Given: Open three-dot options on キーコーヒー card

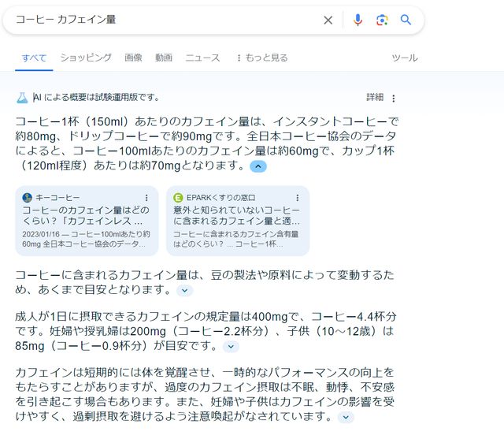Looking at the screenshot, I should [146, 197].
